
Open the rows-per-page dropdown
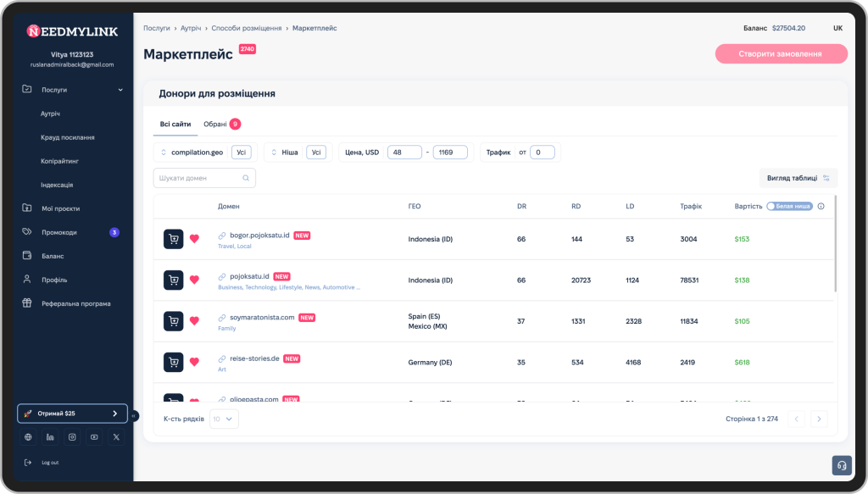pos(224,419)
